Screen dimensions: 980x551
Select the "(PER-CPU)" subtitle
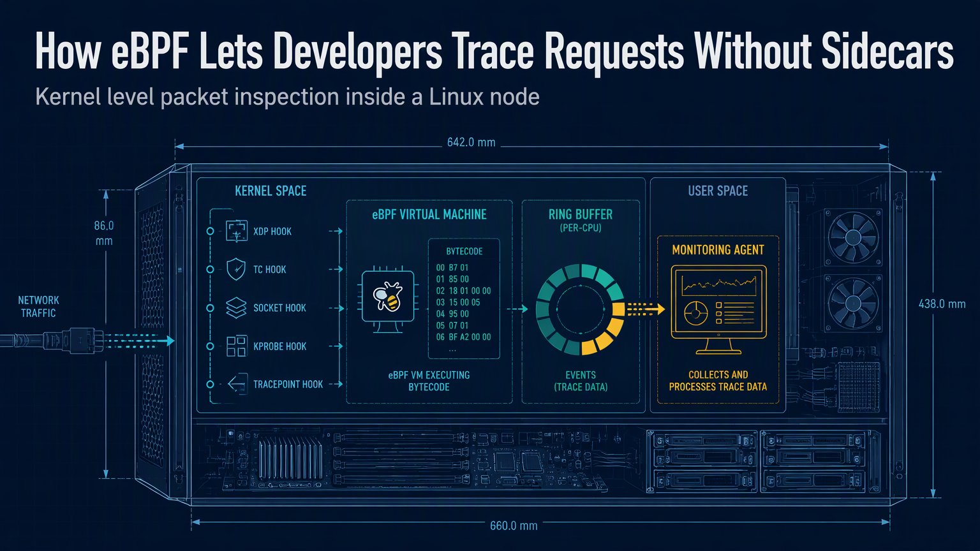click(x=581, y=228)
